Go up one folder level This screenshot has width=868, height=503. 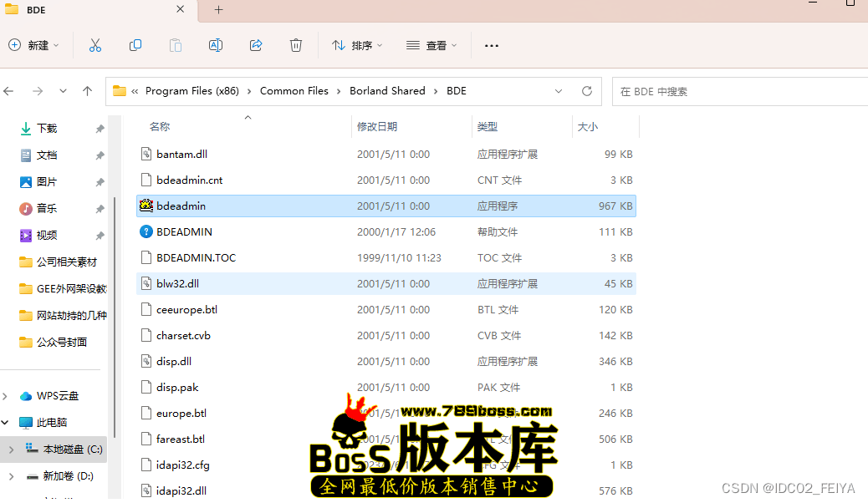(x=87, y=91)
